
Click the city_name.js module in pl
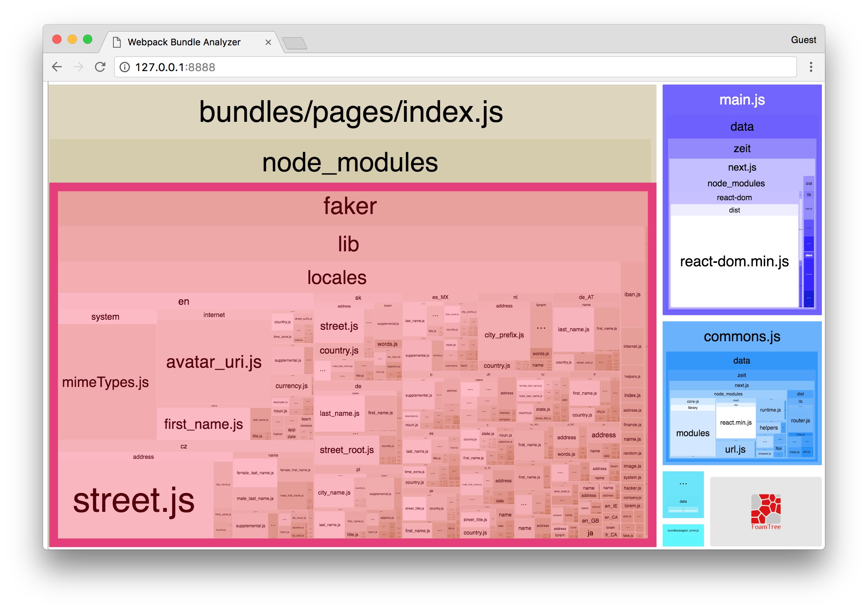click(334, 493)
